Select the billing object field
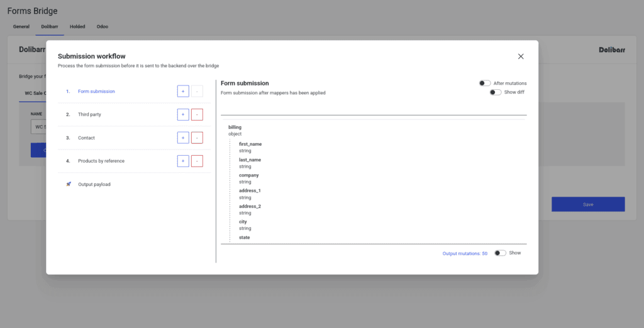644x328 pixels. click(235, 131)
